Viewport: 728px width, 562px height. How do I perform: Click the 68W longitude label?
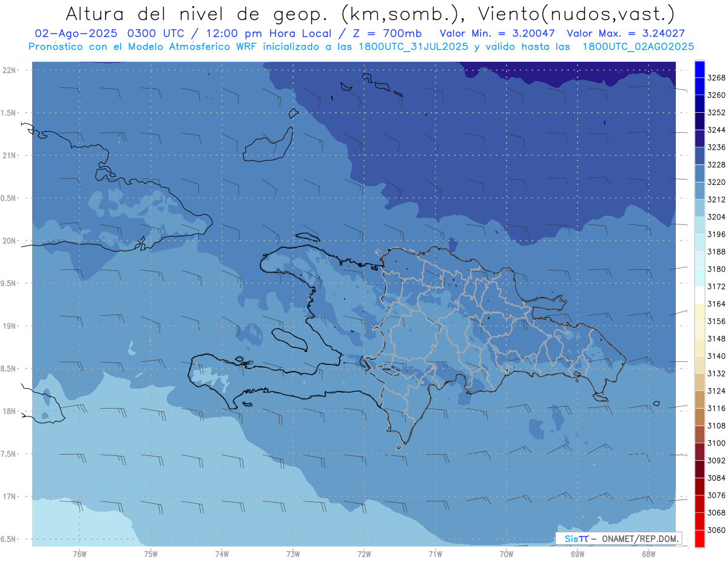pyautogui.click(x=649, y=554)
